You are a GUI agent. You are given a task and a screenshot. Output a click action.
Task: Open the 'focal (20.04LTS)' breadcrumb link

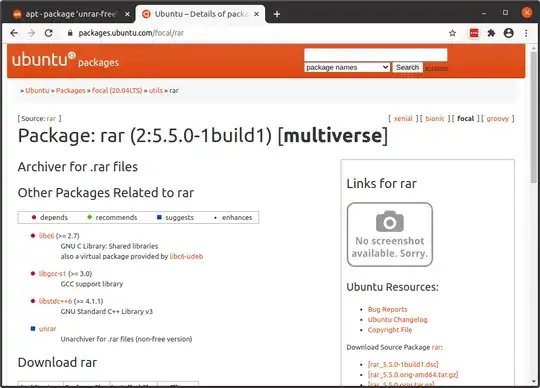(x=117, y=91)
